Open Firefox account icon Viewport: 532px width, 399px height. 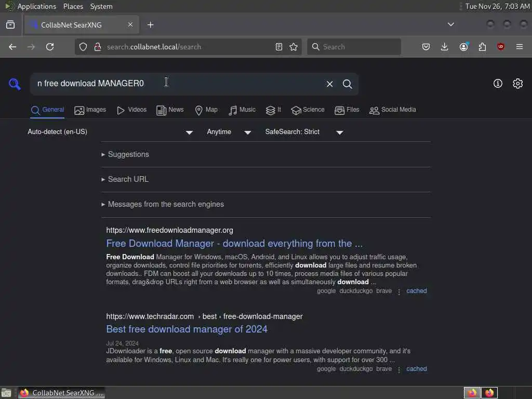pyautogui.click(x=464, y=47)
